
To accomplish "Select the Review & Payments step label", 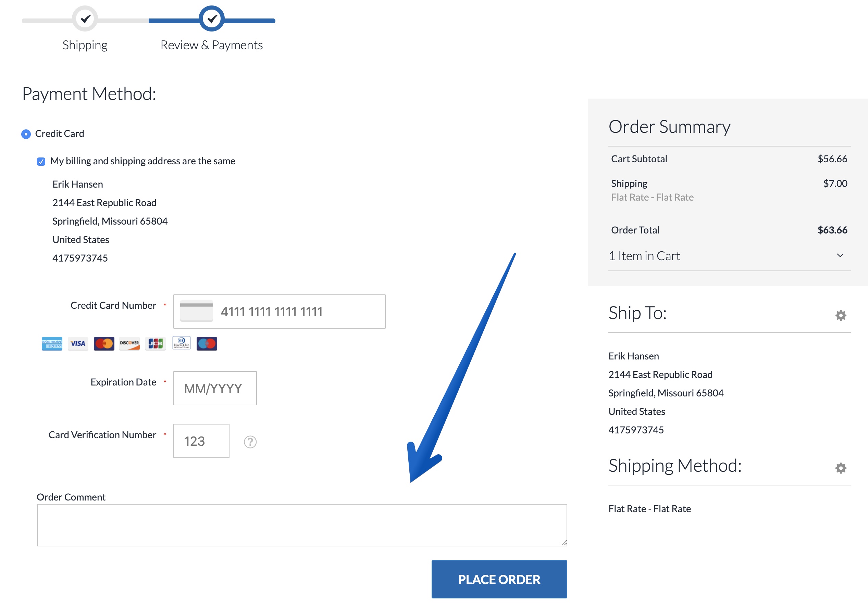I will 211,45.
